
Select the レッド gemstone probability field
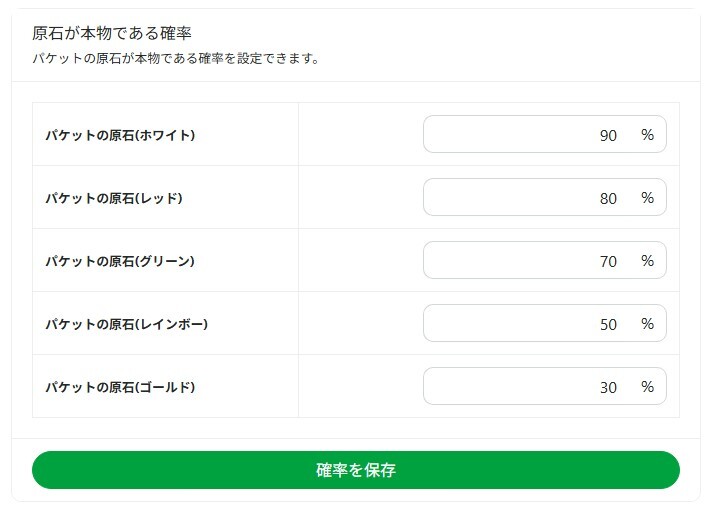[530, 198]
